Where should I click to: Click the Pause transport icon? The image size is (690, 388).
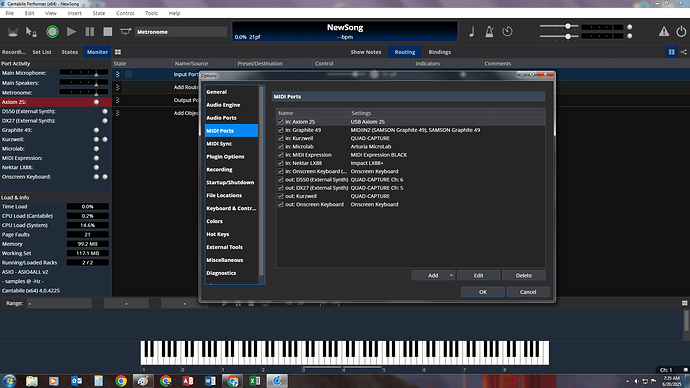pyautogui.click(x=90, y=32)
